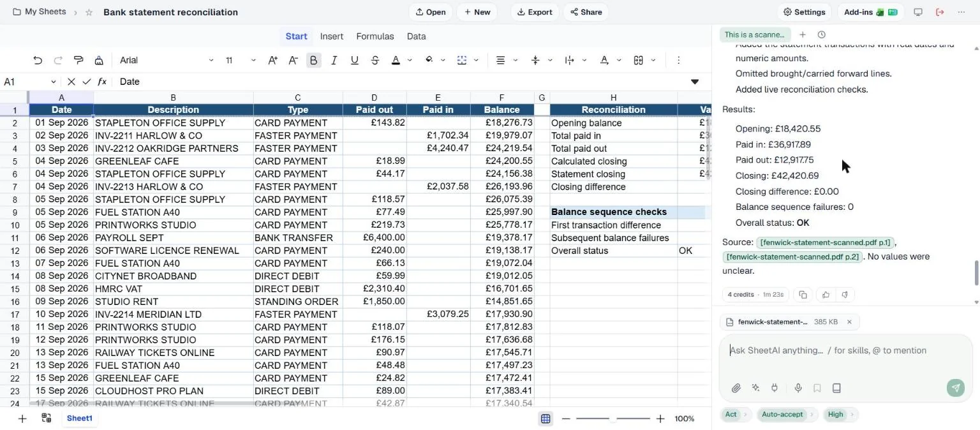This screenshot has height=430, width=980.
Task: Open the fx insert function dialog
Action: [102, 82]
